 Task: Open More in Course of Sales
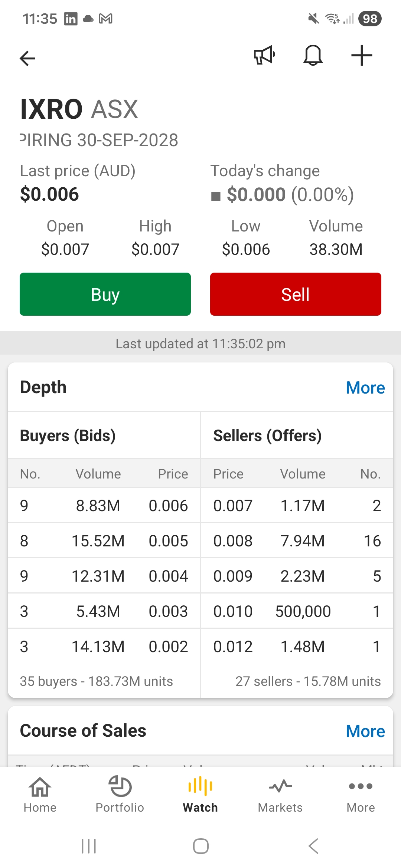click(x=365, y=731)
